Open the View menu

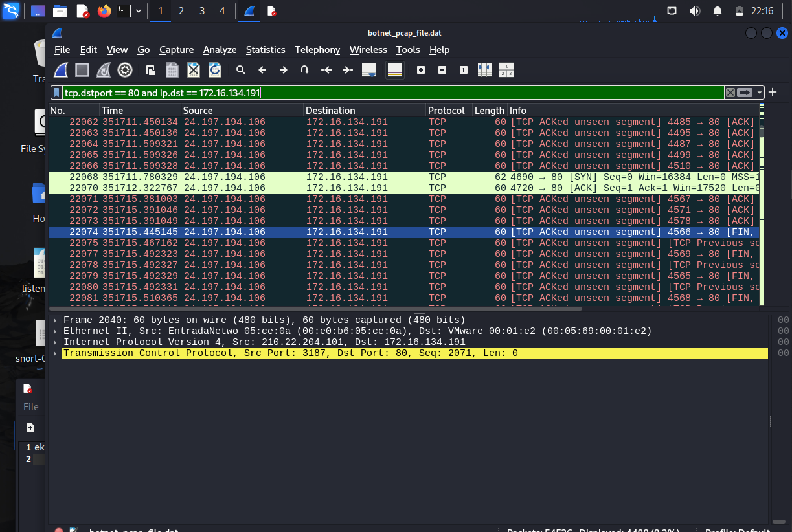click(117, 50)
